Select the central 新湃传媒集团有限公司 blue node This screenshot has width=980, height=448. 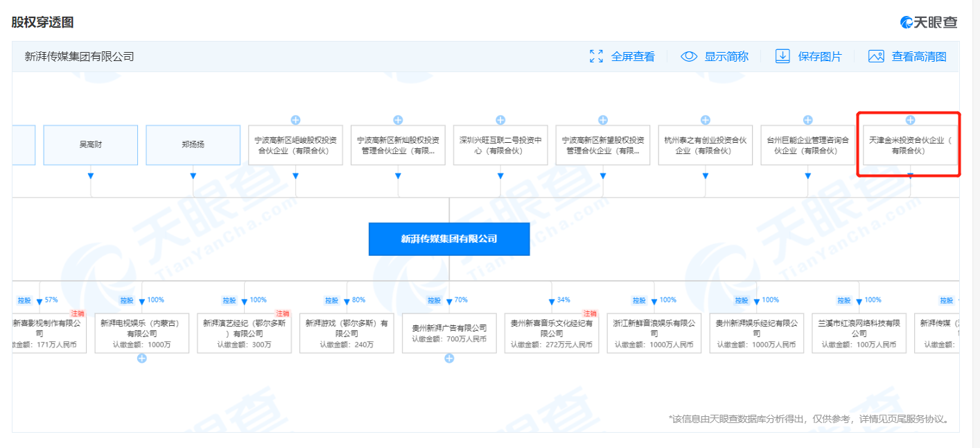click(x=449, y=239)
